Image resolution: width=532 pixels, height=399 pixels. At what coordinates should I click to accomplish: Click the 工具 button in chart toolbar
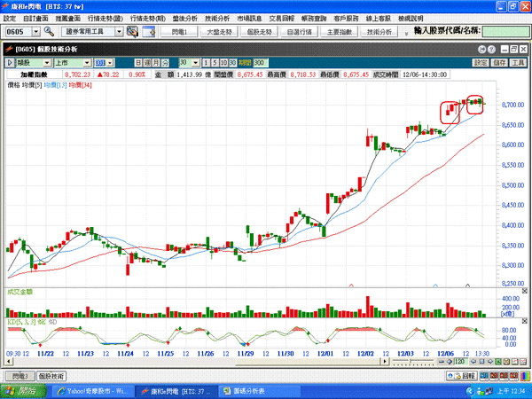(518, 63)
